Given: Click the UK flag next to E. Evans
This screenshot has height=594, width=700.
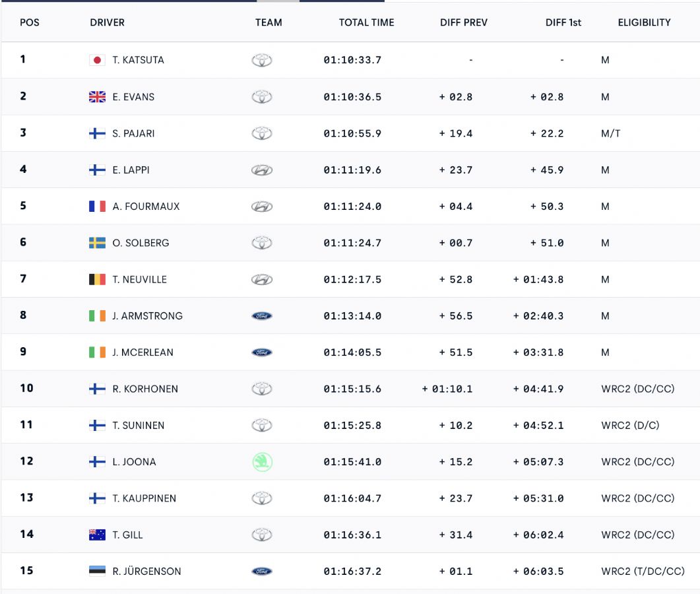Looking at the screenshot, I should [97, 97].
